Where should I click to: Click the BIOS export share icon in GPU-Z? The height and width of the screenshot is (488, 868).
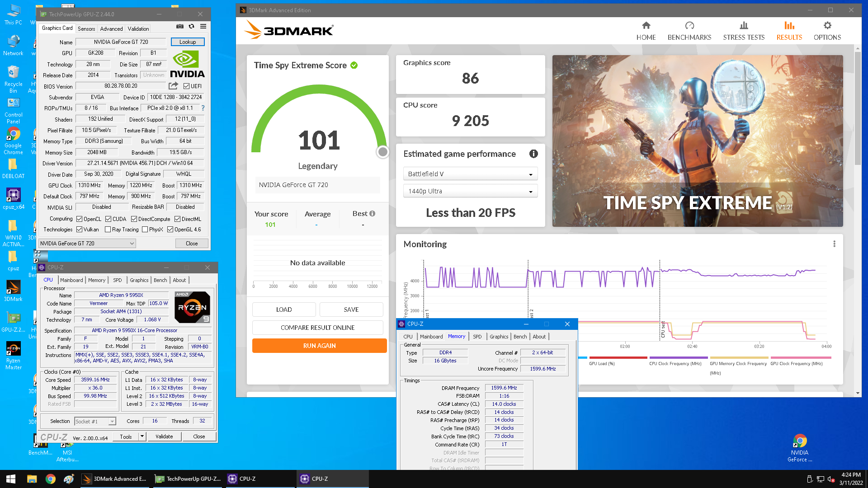173,86
